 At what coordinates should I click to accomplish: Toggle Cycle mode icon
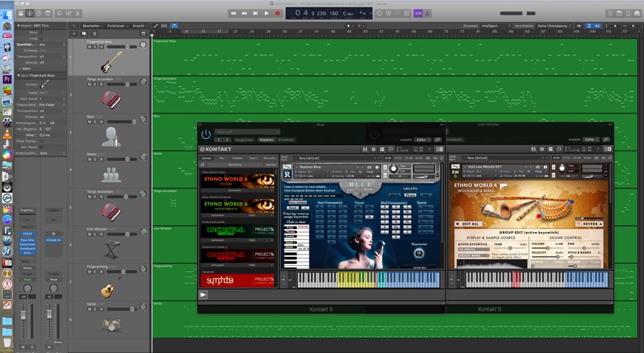pos(379,13)
